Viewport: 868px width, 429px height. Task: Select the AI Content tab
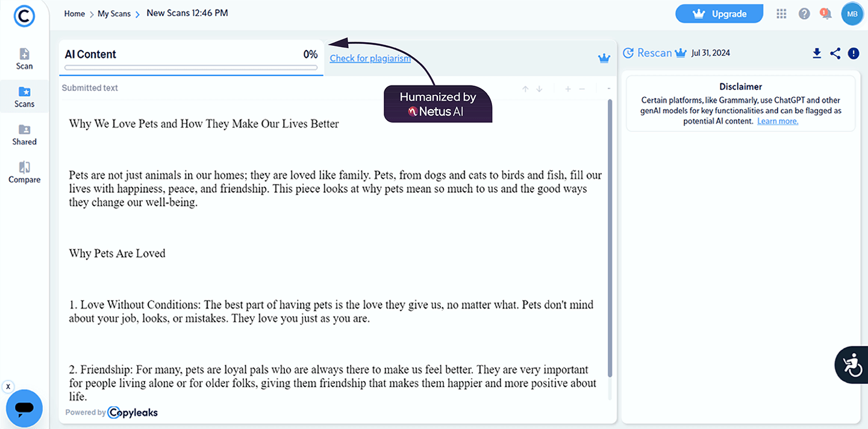click(191, 58)
